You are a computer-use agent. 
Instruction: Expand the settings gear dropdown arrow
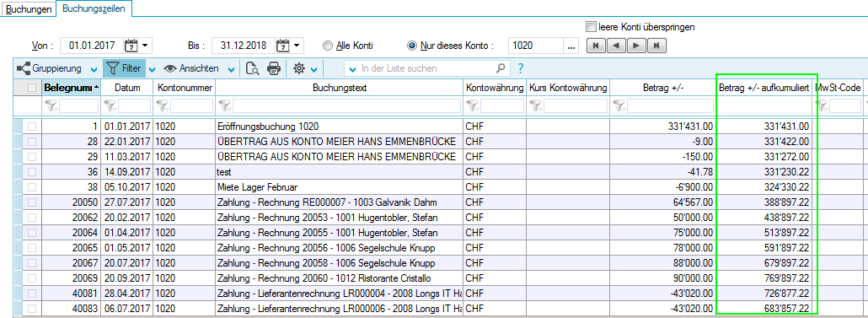click(313, 69)
